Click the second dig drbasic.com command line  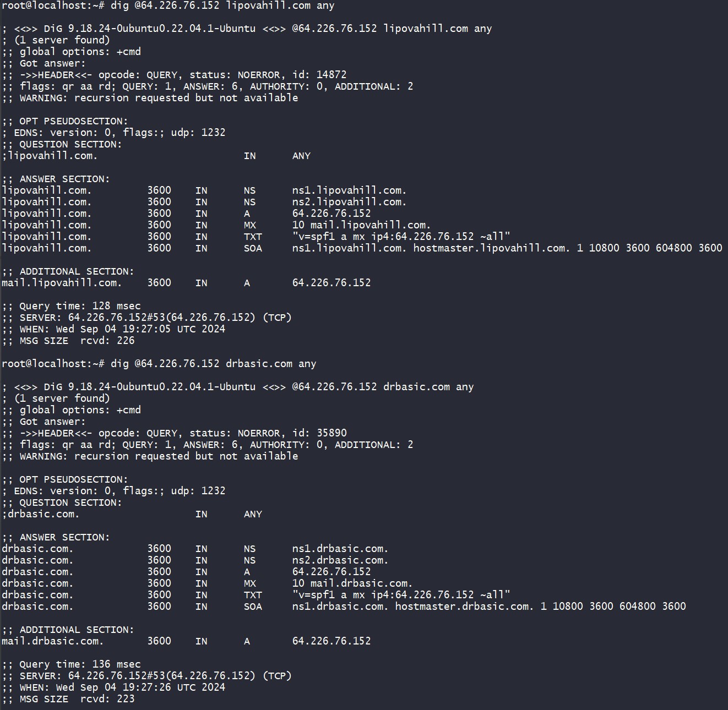click(159, 364)
